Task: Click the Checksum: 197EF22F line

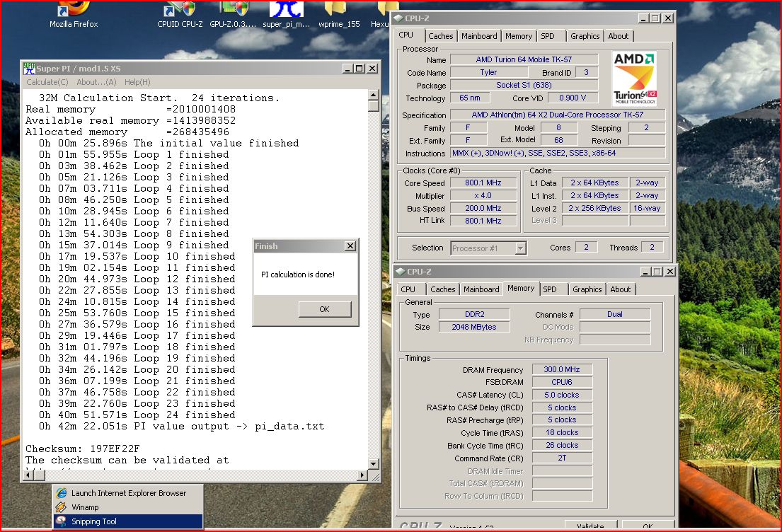Action: 83,449
